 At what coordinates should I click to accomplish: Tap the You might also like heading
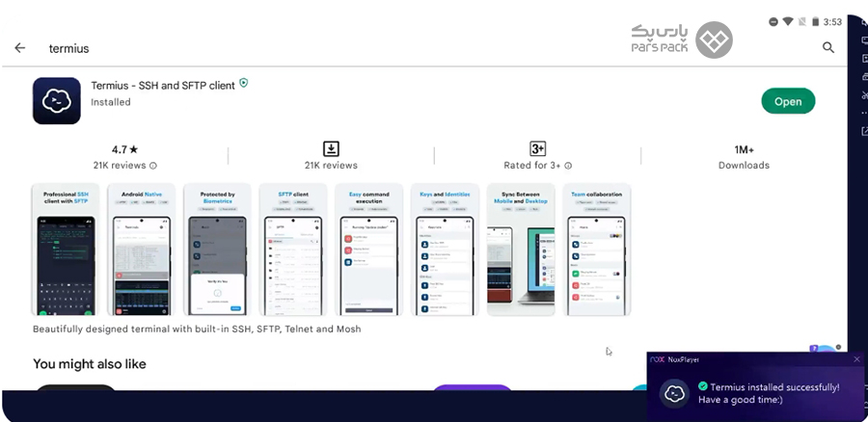[90, 364]
